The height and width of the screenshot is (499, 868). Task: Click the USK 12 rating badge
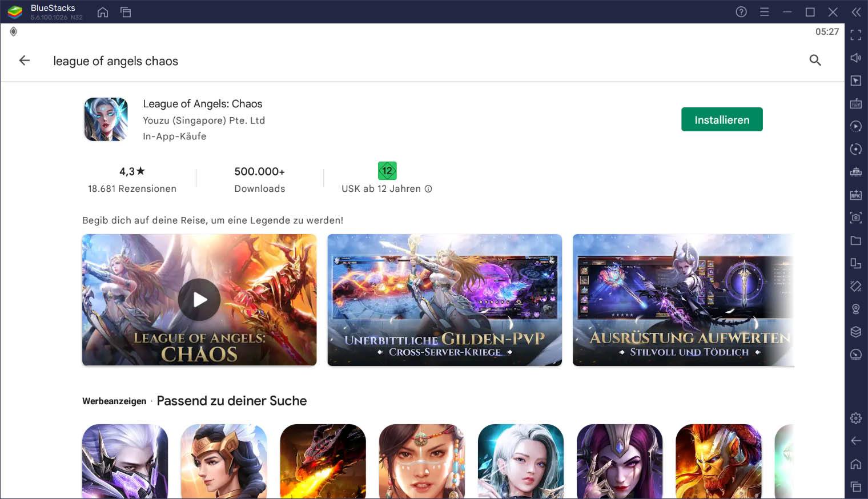[387, 171]
